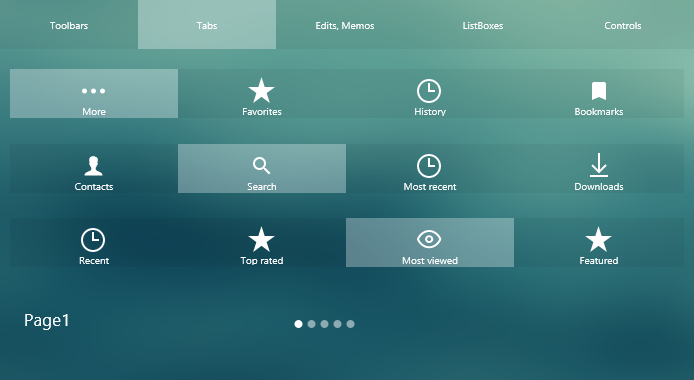Switch to the Tabs top tab

point(207,24)
